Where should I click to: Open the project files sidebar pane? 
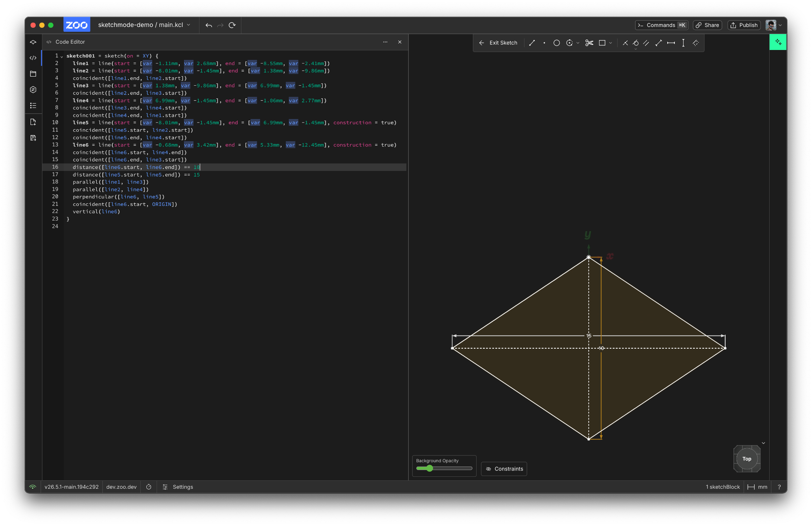[x=33, y=74]
